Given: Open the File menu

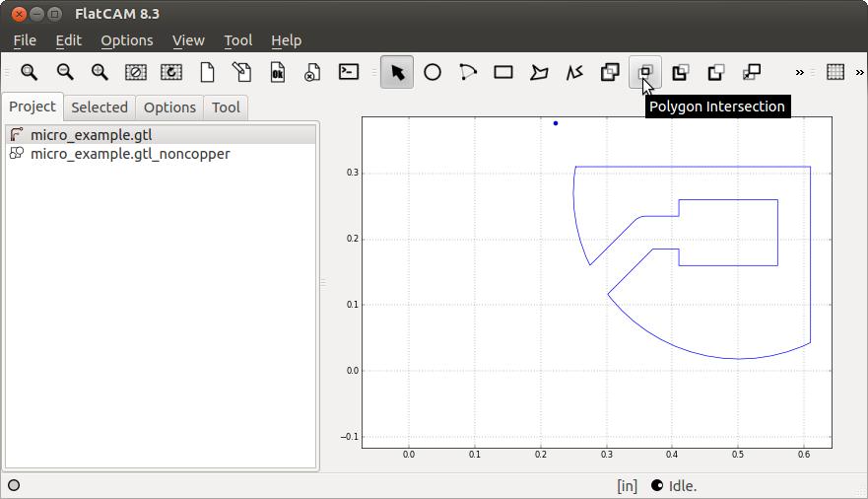Looking at the screenshot, I should [x=25, y=40].
